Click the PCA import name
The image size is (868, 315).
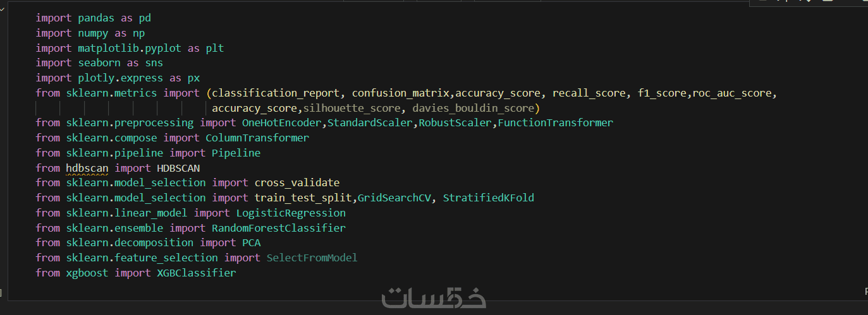tap(251, 242)
